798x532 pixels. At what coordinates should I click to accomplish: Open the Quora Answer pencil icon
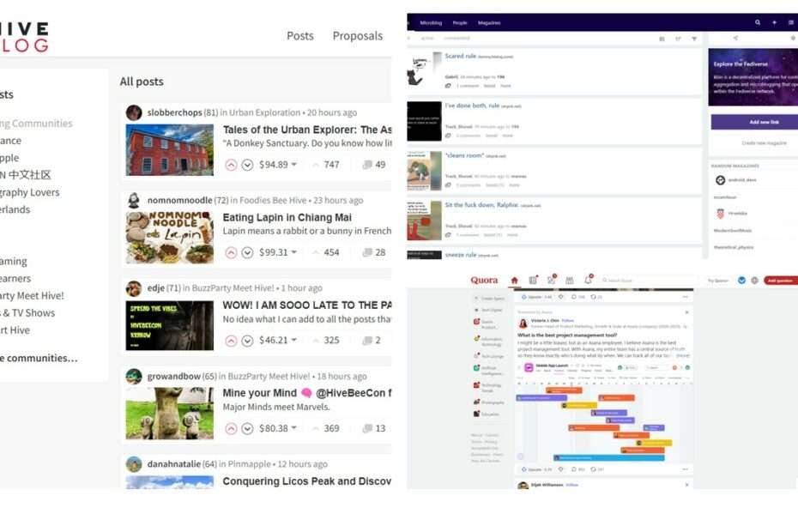[551, 280]
